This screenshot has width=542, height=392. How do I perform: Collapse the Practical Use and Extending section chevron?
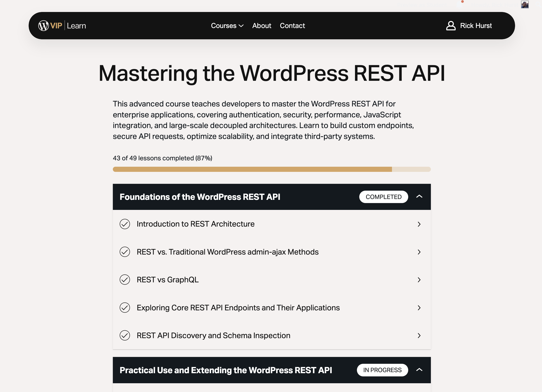419,370
